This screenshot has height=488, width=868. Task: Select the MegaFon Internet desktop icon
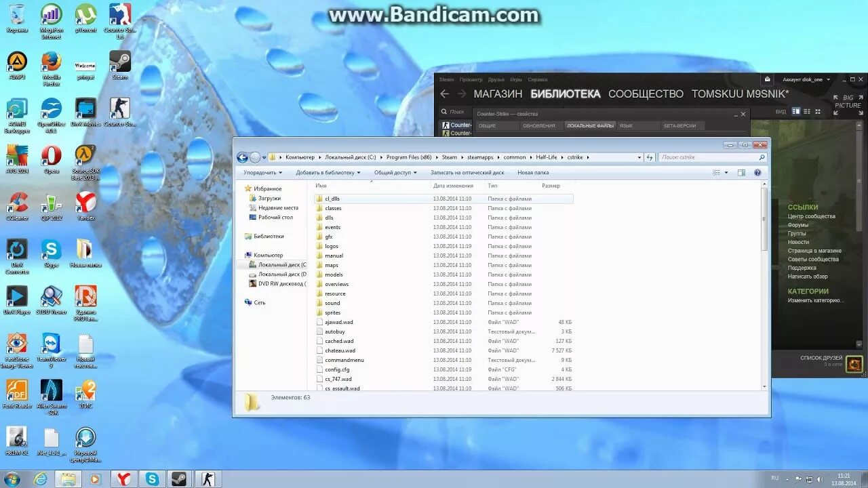click(x=51, y=22)
